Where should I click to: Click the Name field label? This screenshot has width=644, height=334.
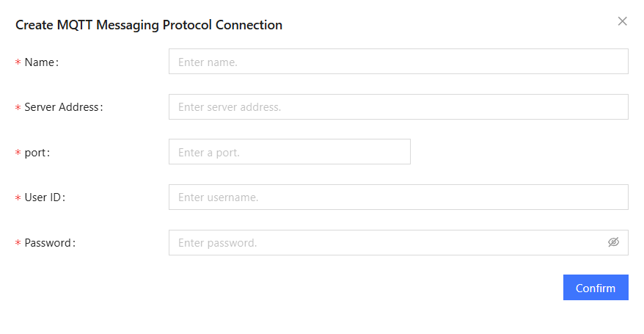(x=40, y=62)
